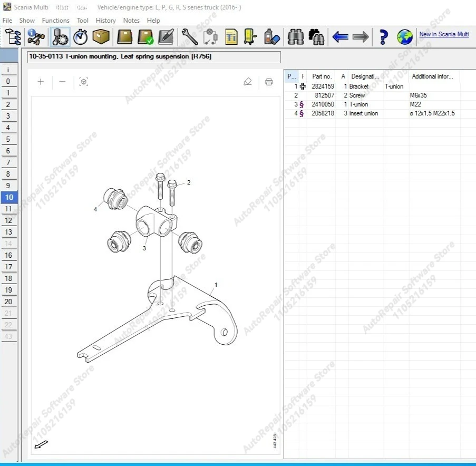Navigate forward using the right arrow icon
The height and width of the screenshot is (466, 476).
[360, 37]
